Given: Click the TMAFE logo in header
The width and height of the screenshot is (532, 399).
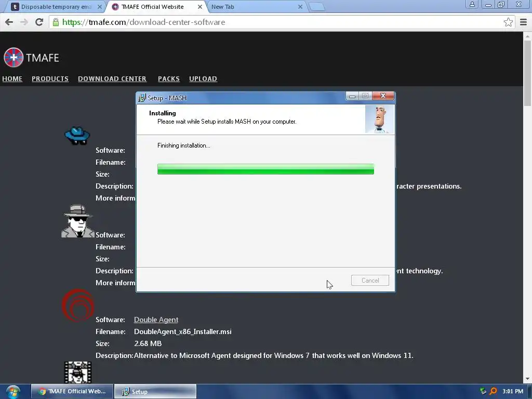Looking at the screenshot, I should [31, 57].
